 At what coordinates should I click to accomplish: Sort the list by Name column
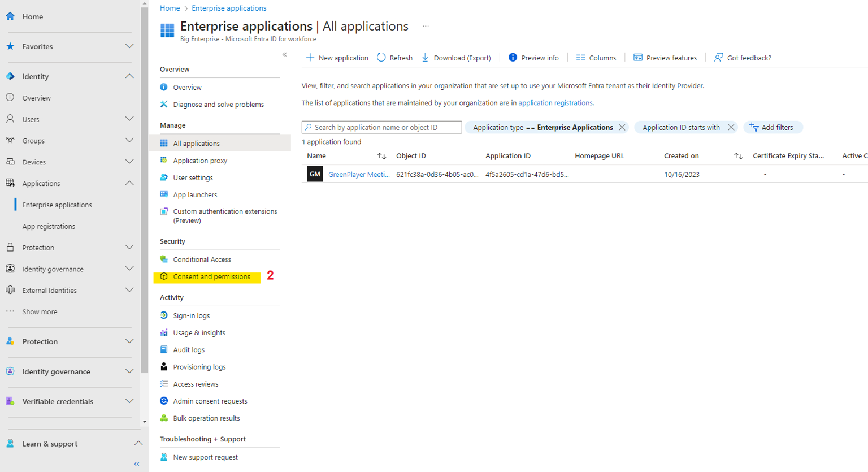click(381, 156)
